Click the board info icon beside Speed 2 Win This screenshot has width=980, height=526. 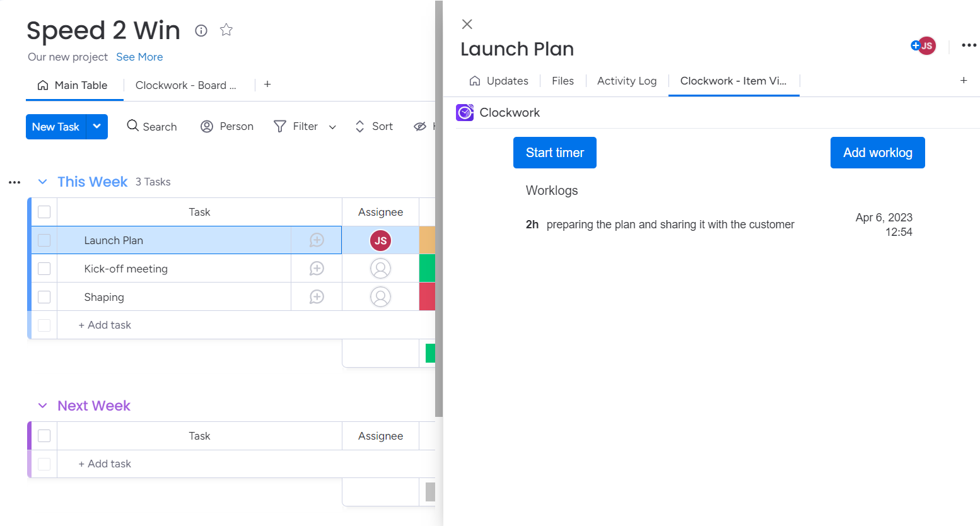201,30
